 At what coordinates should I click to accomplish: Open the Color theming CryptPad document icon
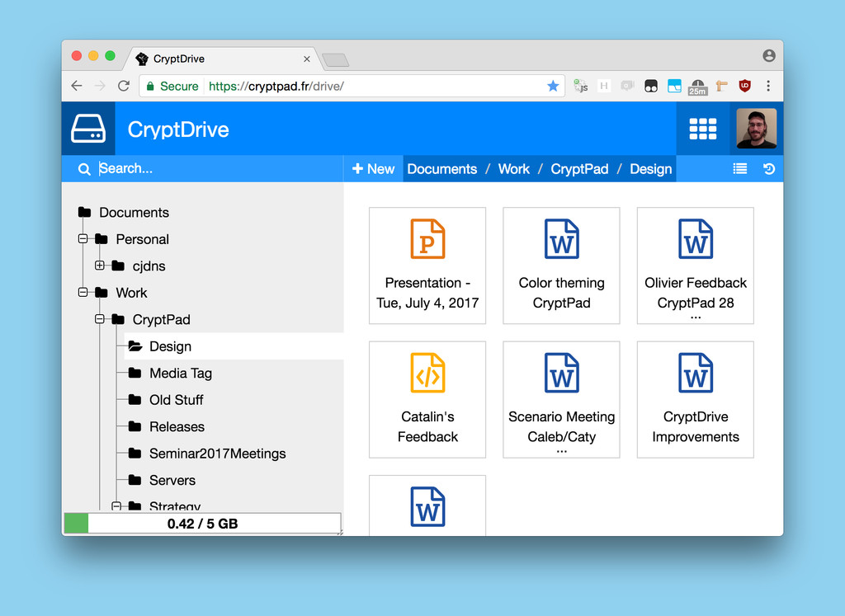[x=561, y=239]
